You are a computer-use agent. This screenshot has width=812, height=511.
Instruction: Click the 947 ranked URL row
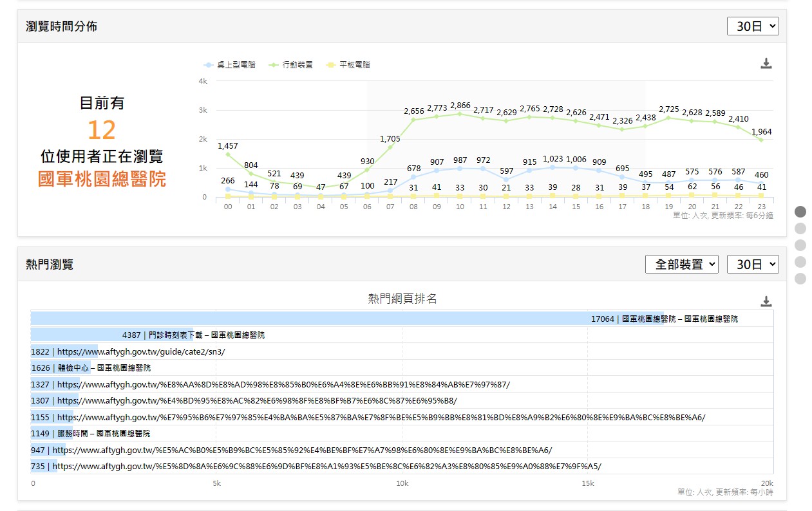[x=292, y=450]
